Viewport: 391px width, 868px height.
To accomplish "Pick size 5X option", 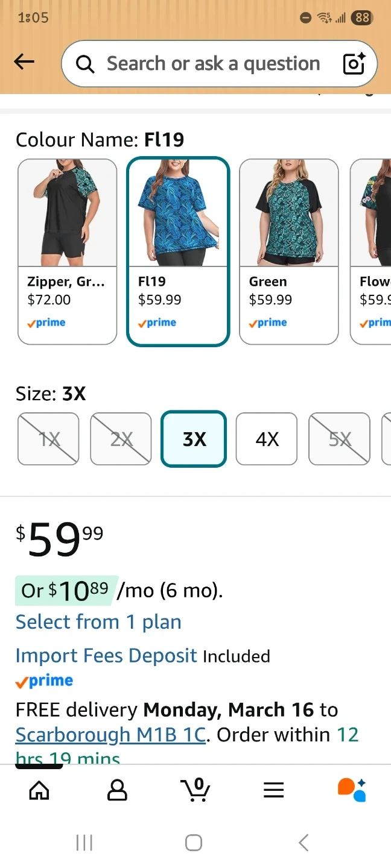I will point(339,439).
